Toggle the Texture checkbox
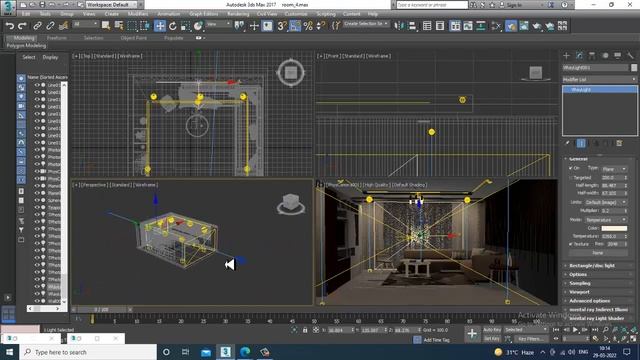Image resolution: width=640 pixels, height=360 pixels. (x=571, y=244)
